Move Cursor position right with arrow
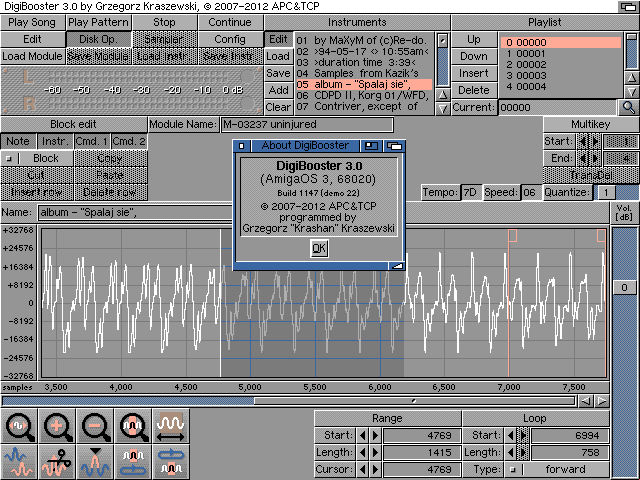The height and width of the screenshot is (480, 640). [x=376, y=469]
